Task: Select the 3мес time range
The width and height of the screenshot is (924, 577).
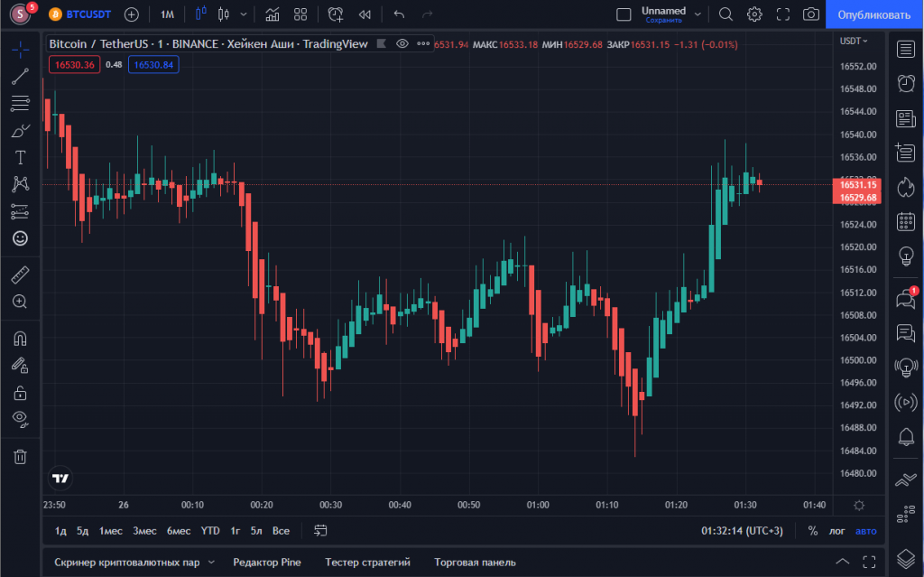Action: [x=145, y=531]
